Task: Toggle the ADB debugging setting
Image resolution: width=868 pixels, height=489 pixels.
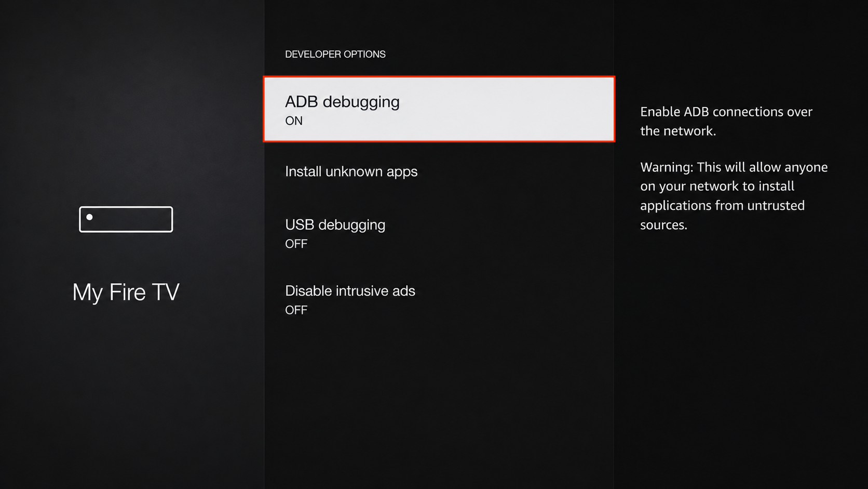Action: [439, 109]
